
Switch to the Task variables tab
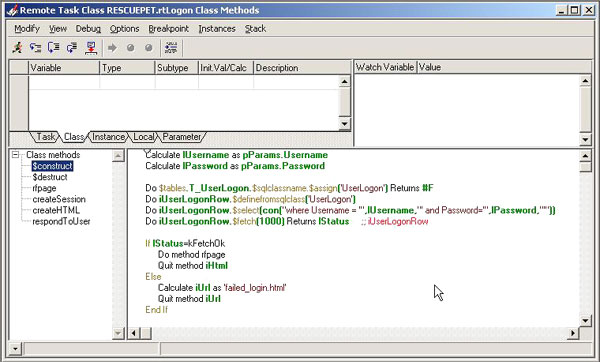[46, 137]
